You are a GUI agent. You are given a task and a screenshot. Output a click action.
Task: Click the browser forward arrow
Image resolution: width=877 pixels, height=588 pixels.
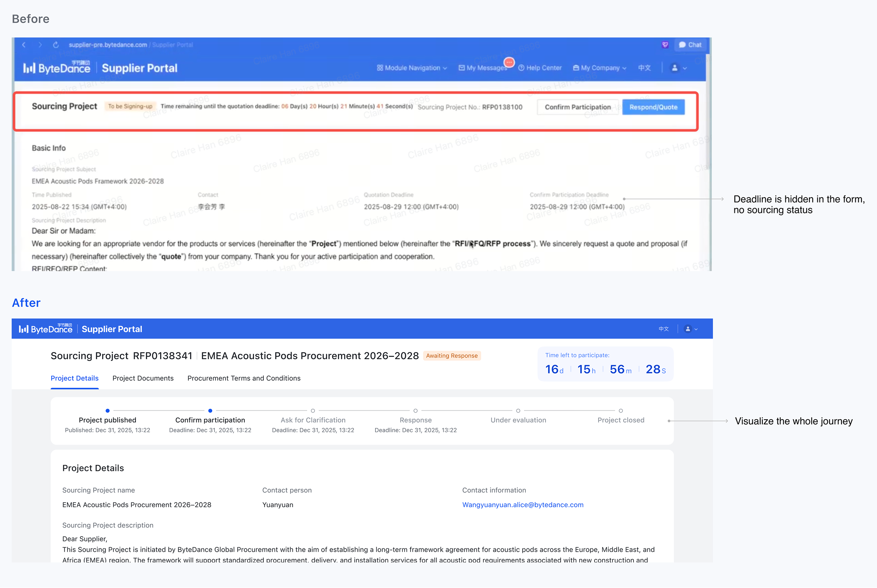[40, 45]
